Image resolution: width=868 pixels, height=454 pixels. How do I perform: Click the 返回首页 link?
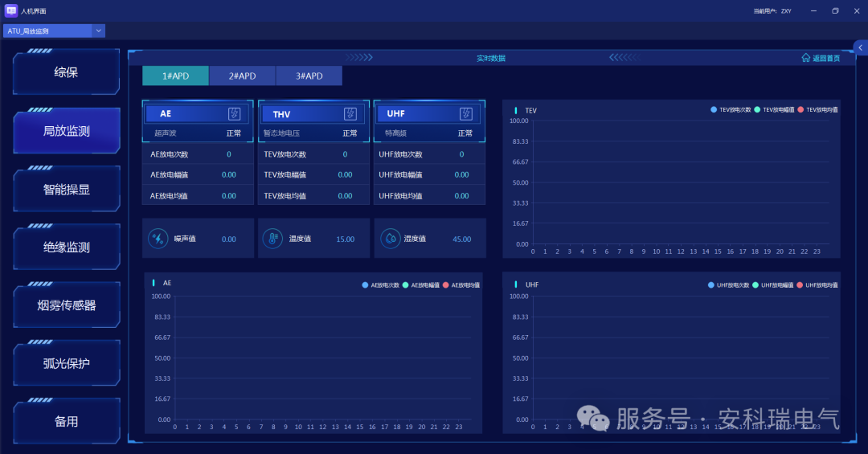point(826,58)
